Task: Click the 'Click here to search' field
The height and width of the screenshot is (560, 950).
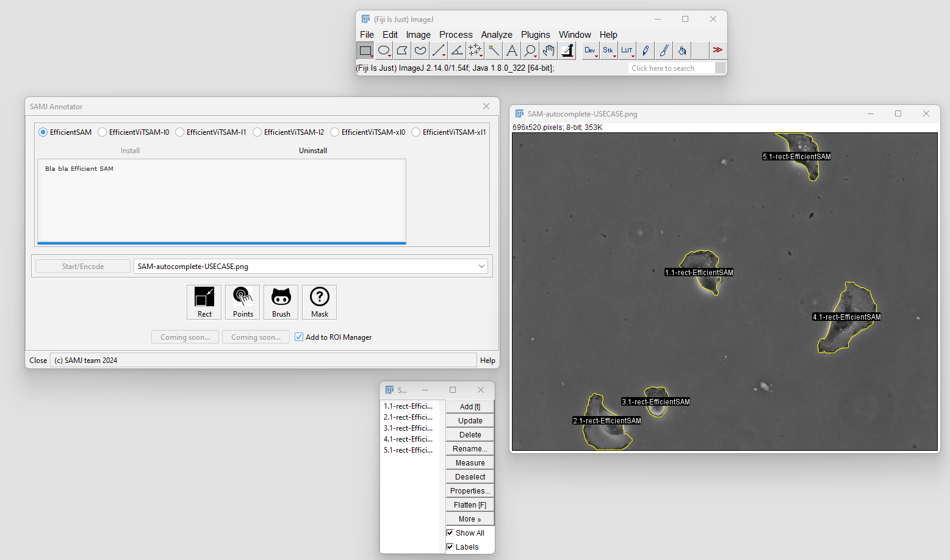Action: pyautogui.click(x=671, y=68)
